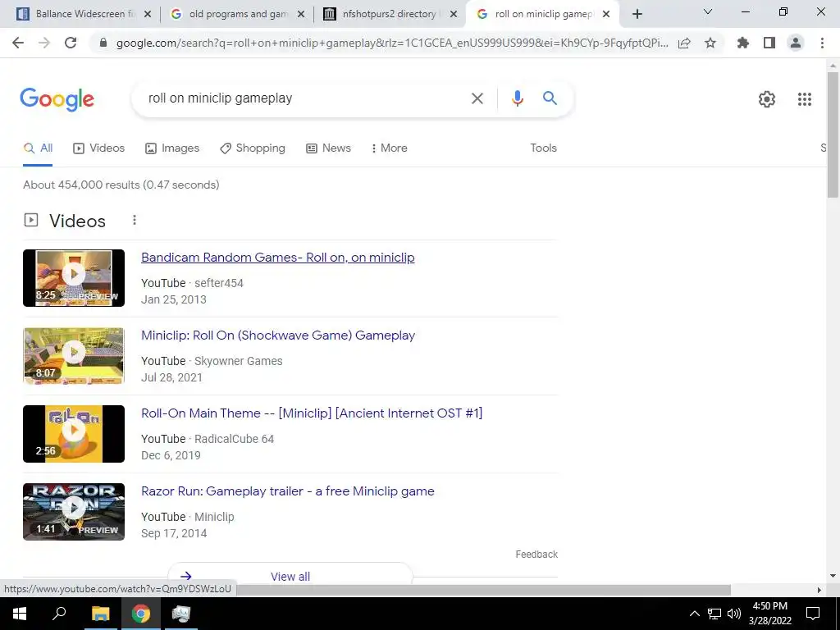Bookmark this page with the star icon
Screen dimensions: 840x630
pyautogui.click(x=710, y=43)
